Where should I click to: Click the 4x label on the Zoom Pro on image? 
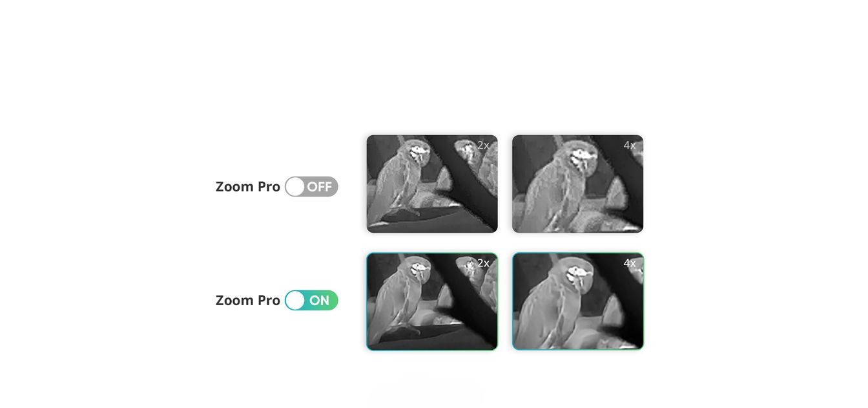point(629,263)
